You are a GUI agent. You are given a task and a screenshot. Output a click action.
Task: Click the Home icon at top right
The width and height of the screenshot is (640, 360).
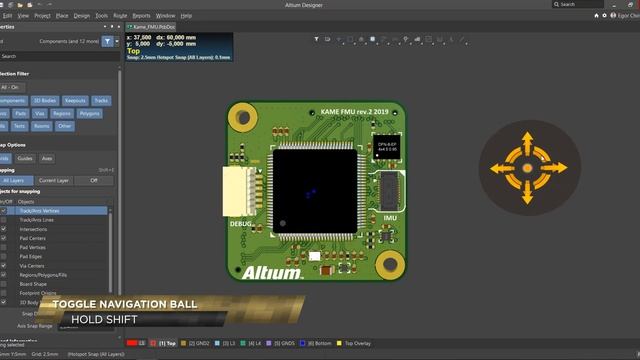(x=596, y=16)
